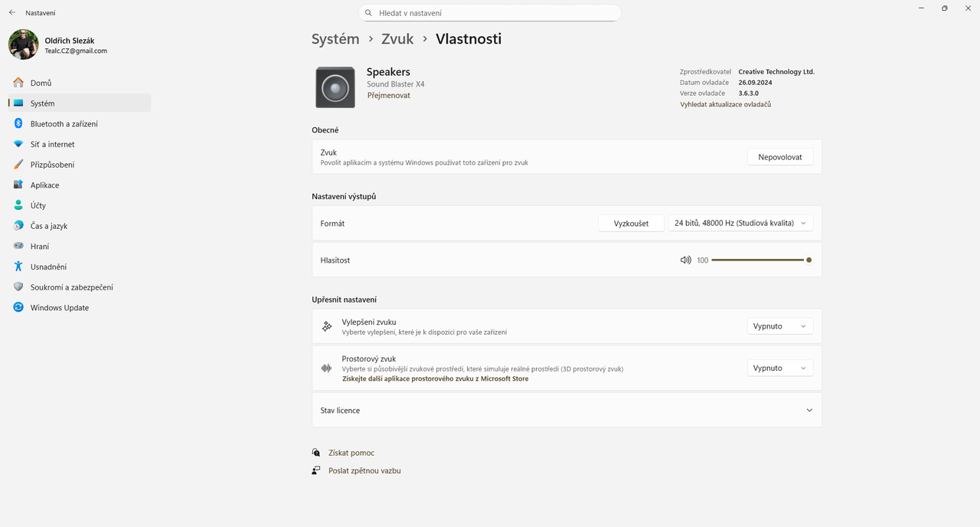The image size is (980, 527).
Task: Mute via the volume speaker icon
Action: point(686,260)
